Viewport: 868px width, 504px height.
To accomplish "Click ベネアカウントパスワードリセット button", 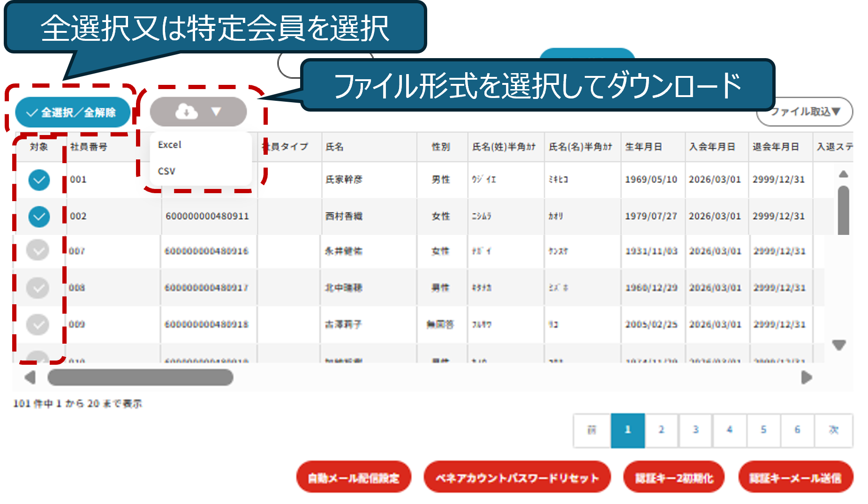I will tap(517, 477).
